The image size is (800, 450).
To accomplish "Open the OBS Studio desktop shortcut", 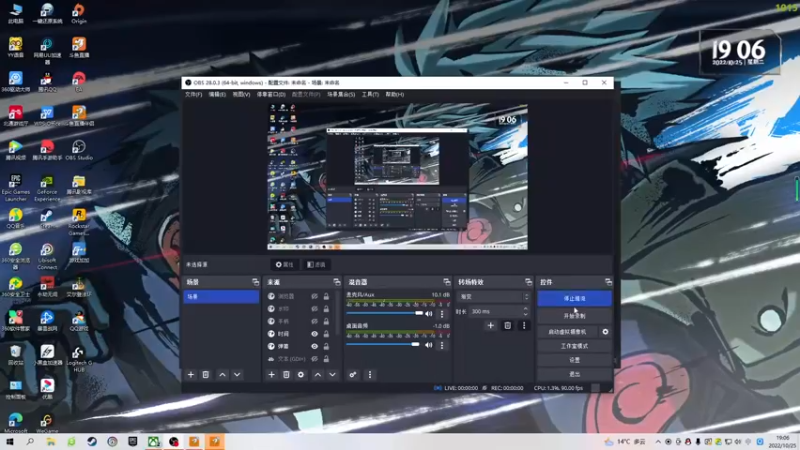I will pyautogui.click(x=79, y=151).
